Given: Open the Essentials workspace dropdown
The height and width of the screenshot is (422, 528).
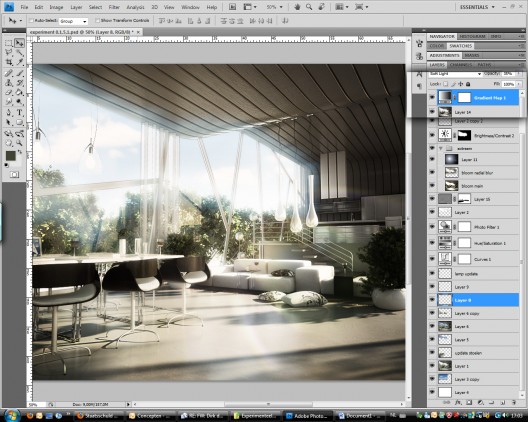Looking at the screenshot, I should pos(477,7).
